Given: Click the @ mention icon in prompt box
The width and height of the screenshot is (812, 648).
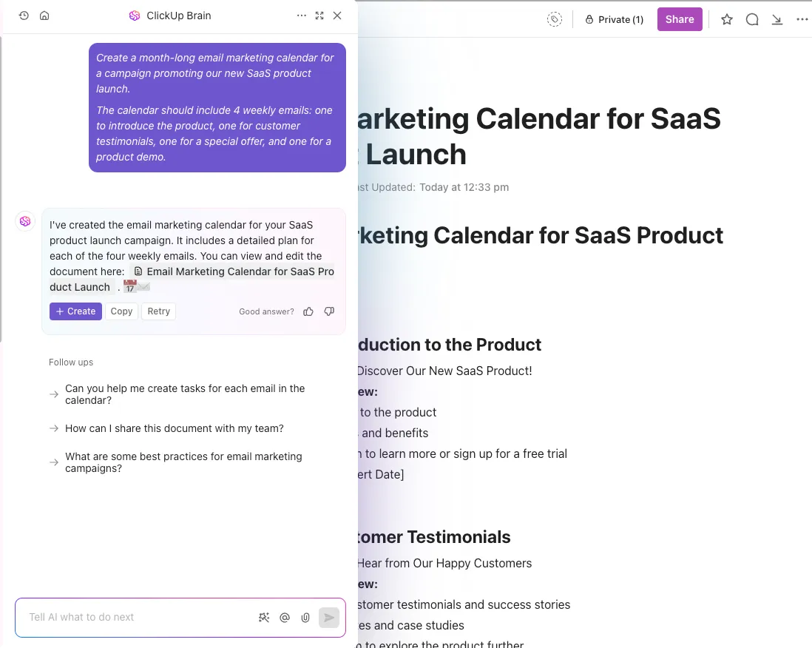Looking at the screenshot, I should point(284,618).
